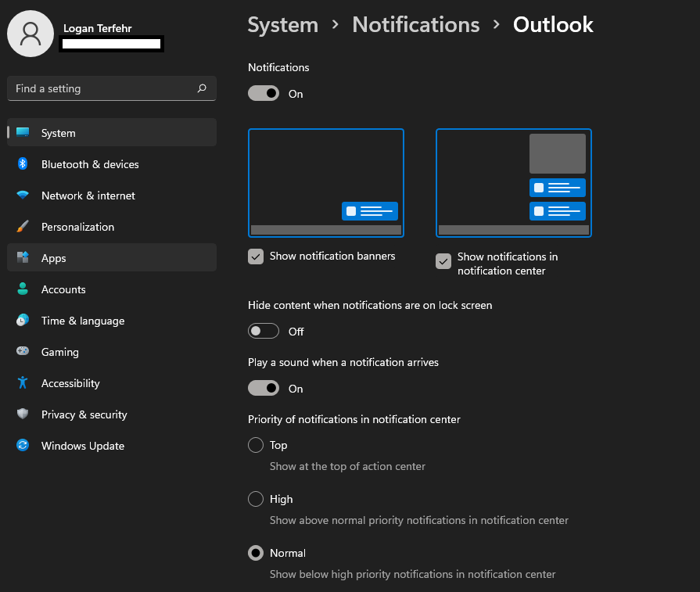Click inside the Find a setting field
This screenshot has width=700, height=592.
pyautogui.click(x=102, y=88)
